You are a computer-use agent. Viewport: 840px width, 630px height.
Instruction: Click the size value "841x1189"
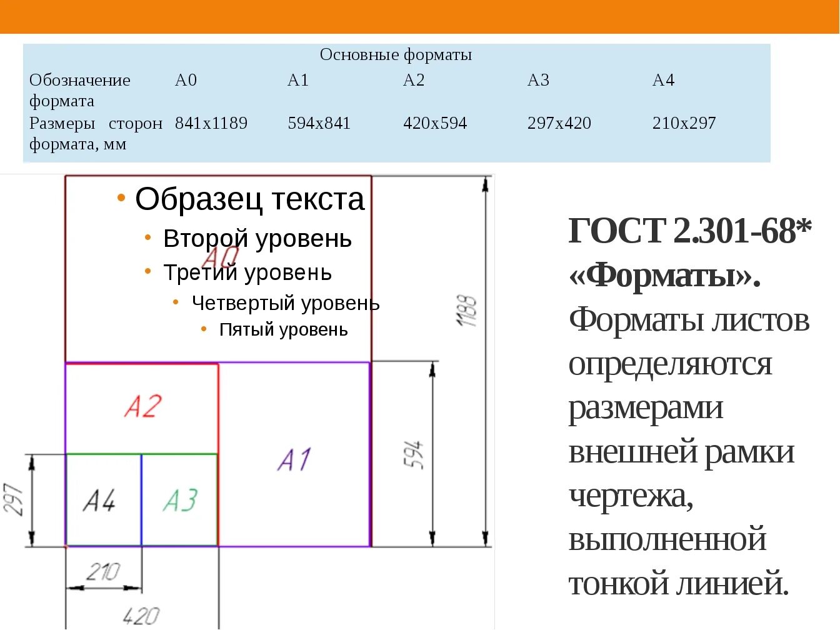pyautogui.click(x=211, y=123)
